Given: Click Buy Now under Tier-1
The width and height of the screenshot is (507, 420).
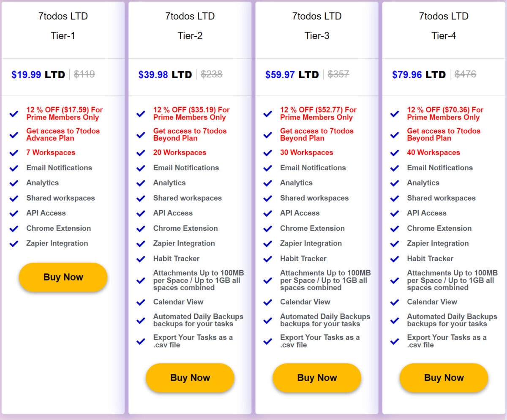Looking at the screenshot, I should click(x=63, y=277).
